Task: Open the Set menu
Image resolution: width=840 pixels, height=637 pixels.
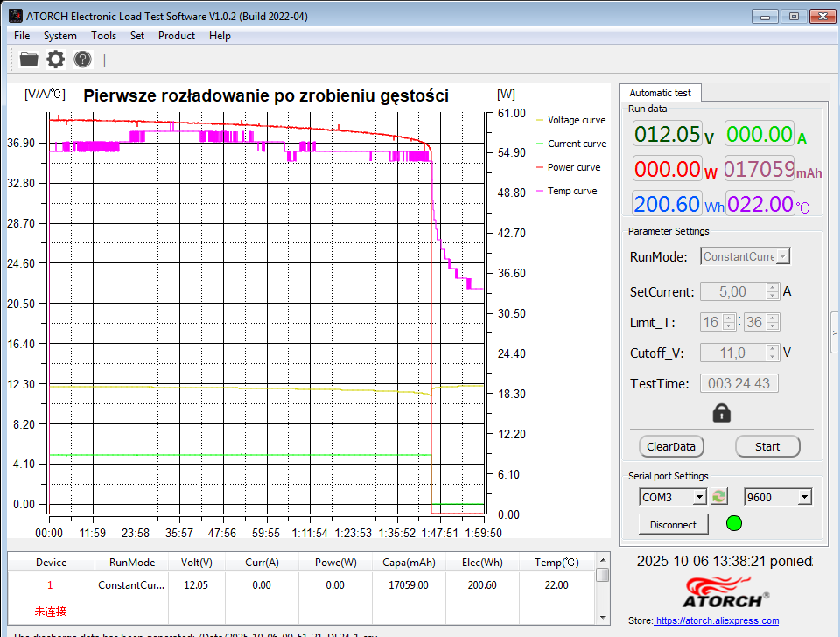Action: tap(137, 36)
